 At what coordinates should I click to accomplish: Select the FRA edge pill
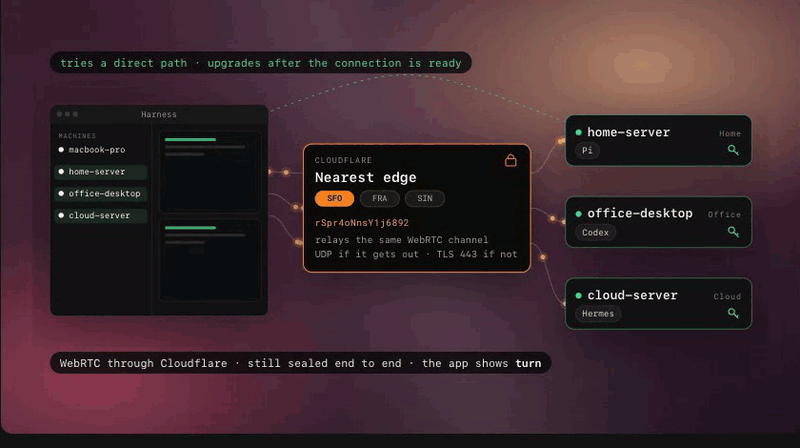tap(380, 198)
